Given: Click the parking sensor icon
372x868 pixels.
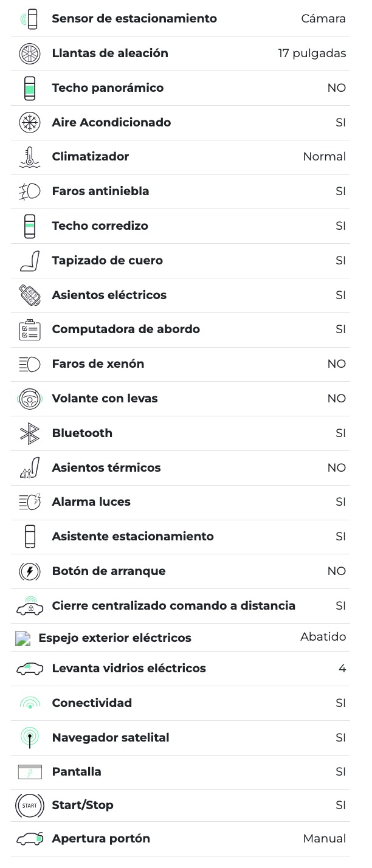Looking at the screenshot, I should (x=29, y=19).
